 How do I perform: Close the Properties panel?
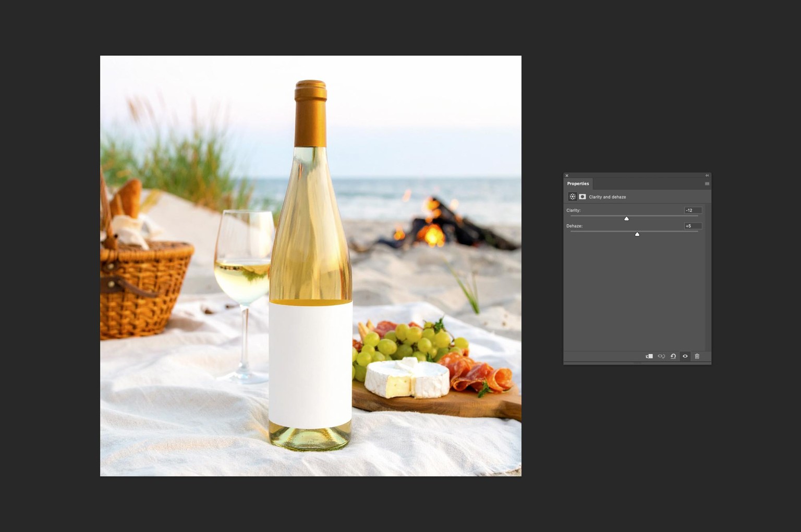[x=567, y=176]
